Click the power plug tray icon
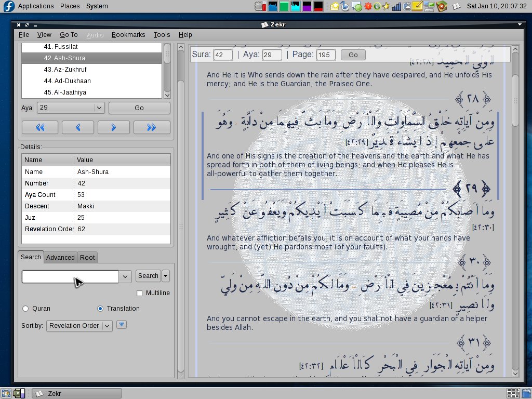Viewport: 532px width, 399px height. click(x=406, y=6)
